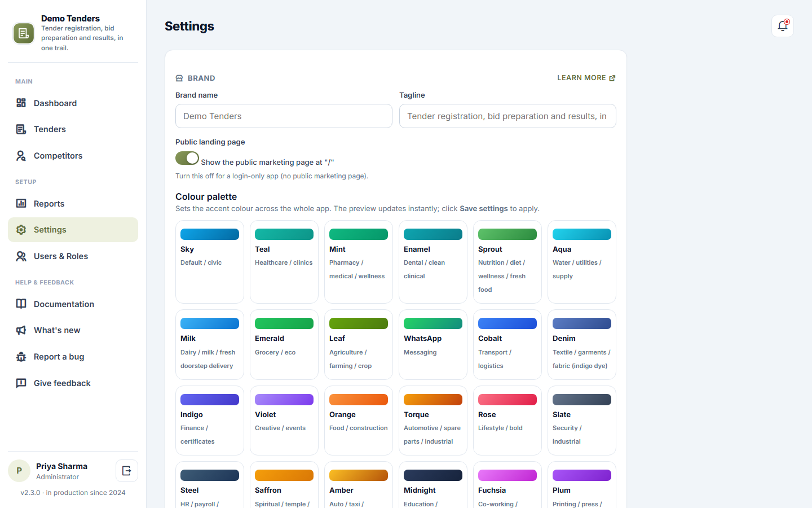812x508 pixels.
Task: Choose the Saffron palette card
Action: (x=284, y=485)
